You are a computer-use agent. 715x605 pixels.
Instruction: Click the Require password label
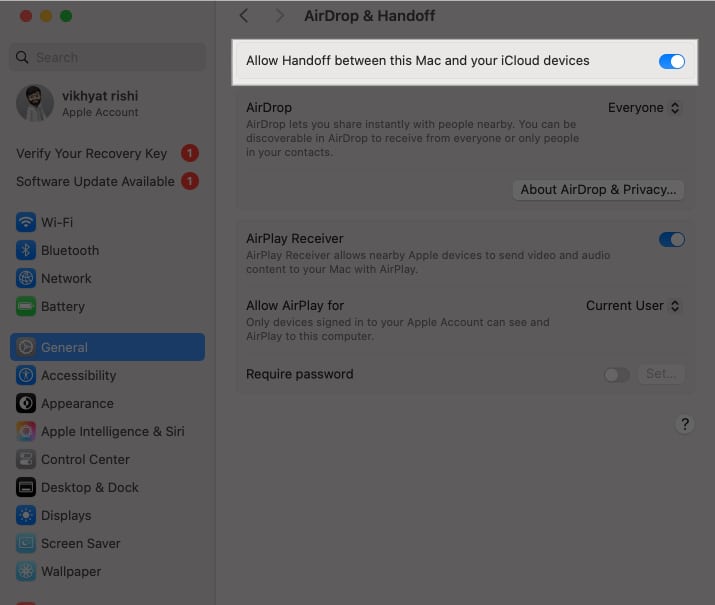tap(300, 374)
